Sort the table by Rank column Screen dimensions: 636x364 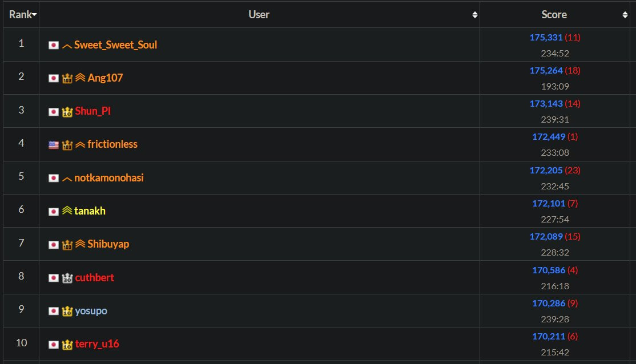click(23, 15)
